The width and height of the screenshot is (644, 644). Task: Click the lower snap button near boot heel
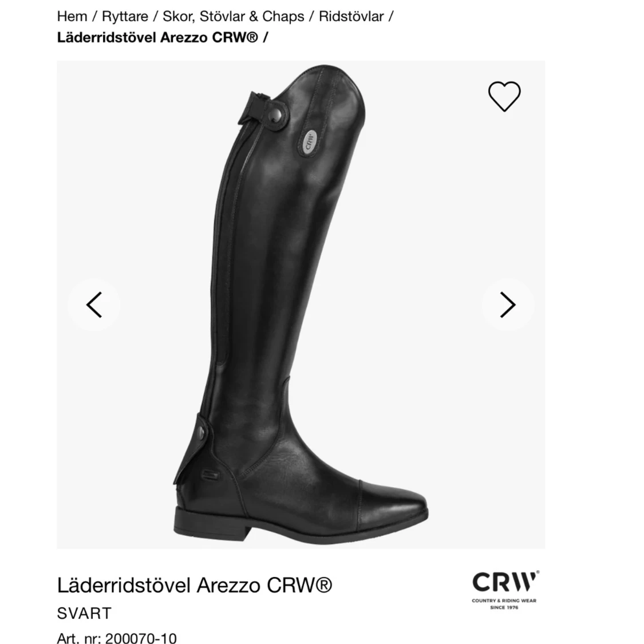[x=202, y=432]
